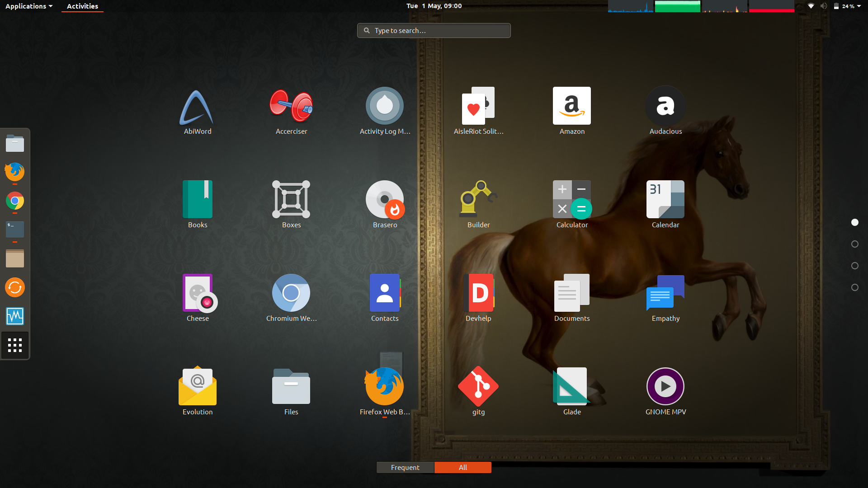Click the Wi-Fi status icon

(x=811, y=6)
